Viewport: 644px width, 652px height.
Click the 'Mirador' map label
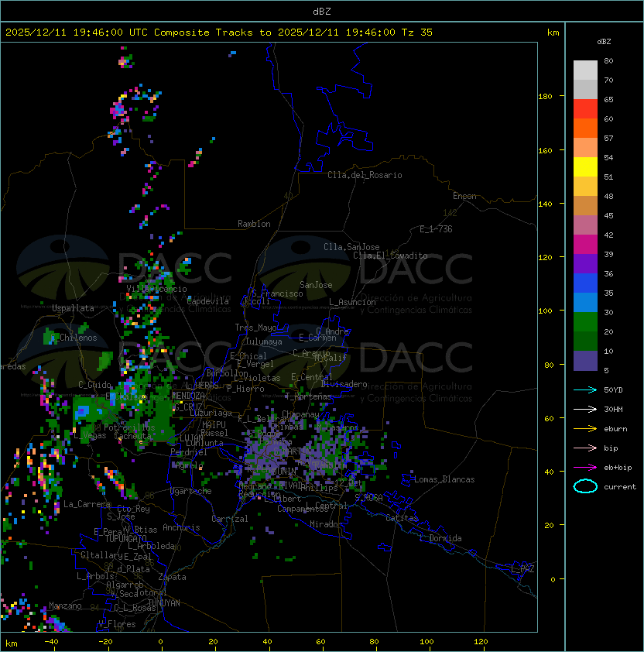pos(326,524)
